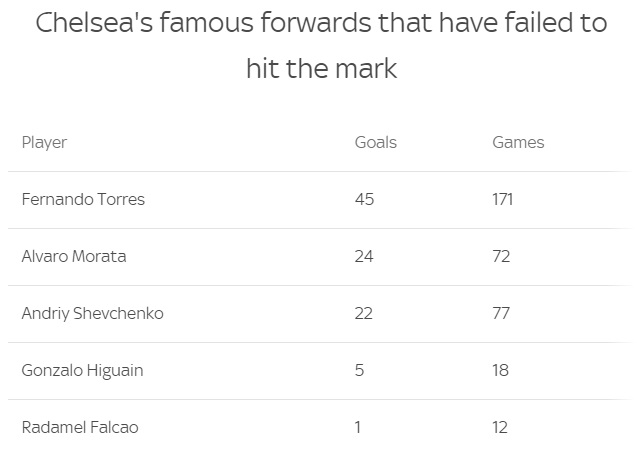Click Radamel Falcao games value 12
The height and width of the screenshot is (454, 637).
click(500, 427)
